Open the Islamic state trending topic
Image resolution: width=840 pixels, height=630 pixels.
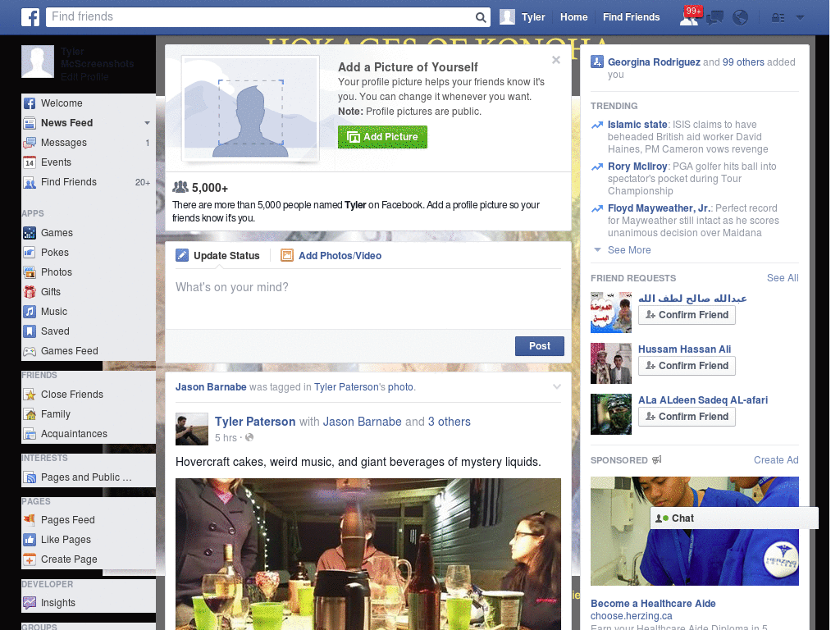(637, 125)
